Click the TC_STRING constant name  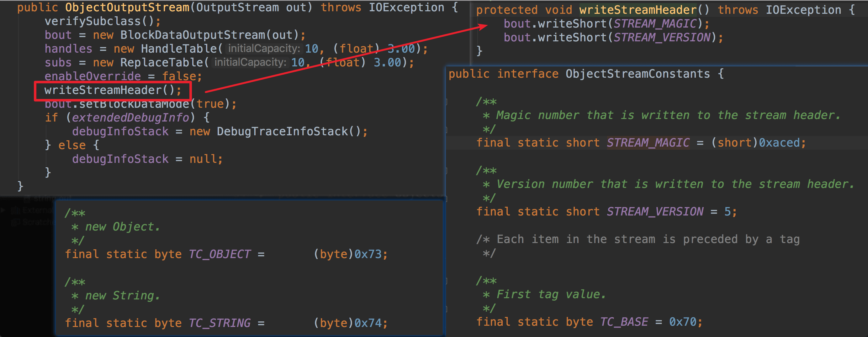point(220,323)
